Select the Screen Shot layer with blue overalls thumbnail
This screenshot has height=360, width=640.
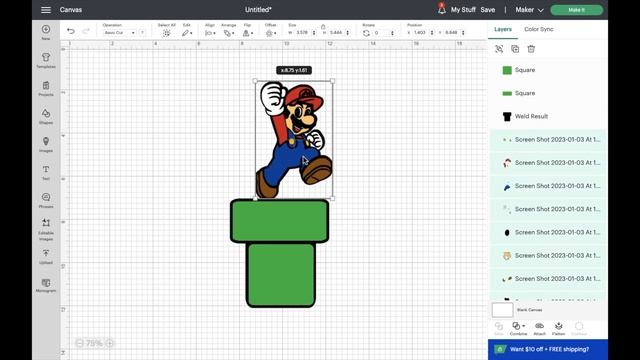(548, 186)
